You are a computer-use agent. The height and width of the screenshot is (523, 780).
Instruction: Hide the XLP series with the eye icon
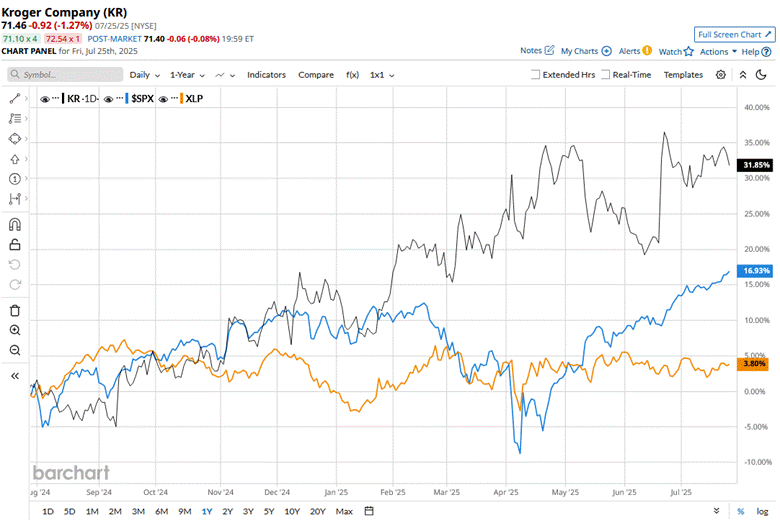pyautogui.click(x=163, y=99)
